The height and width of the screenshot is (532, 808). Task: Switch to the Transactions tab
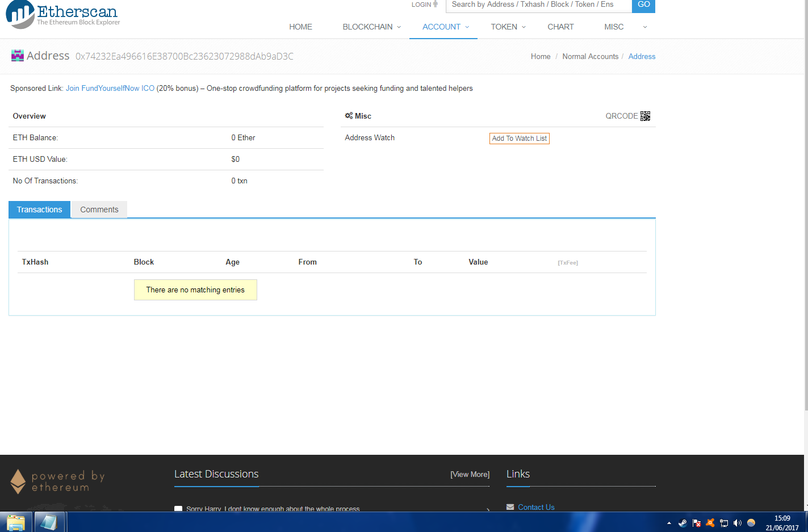click(x=39, y=210)
